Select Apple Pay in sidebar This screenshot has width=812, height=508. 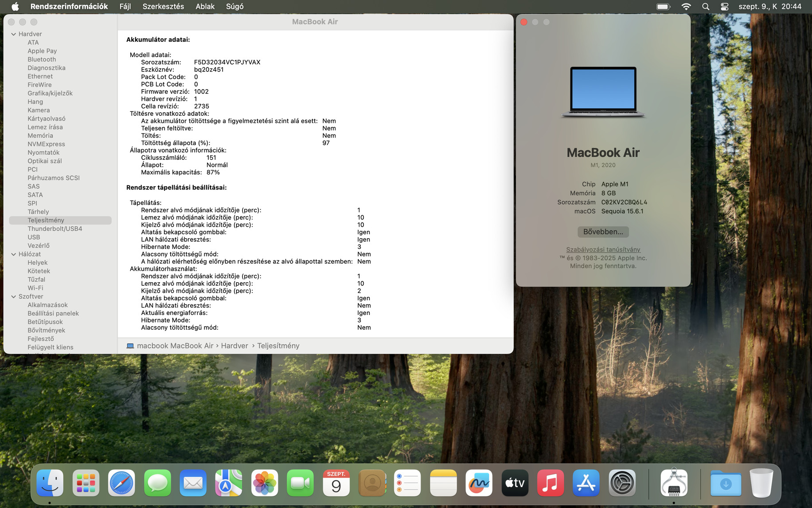point(42,51)
